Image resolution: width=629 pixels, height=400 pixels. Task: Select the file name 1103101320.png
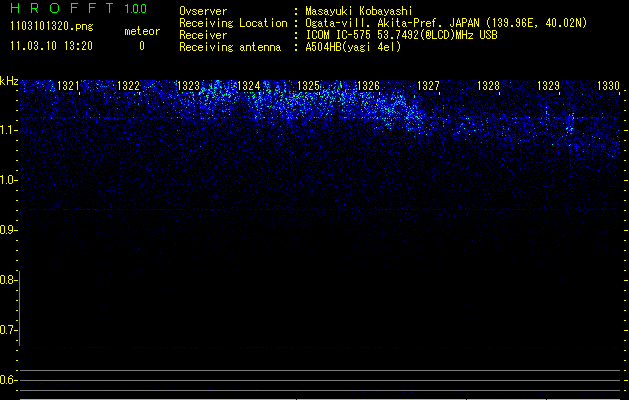(x=52, y=26)
